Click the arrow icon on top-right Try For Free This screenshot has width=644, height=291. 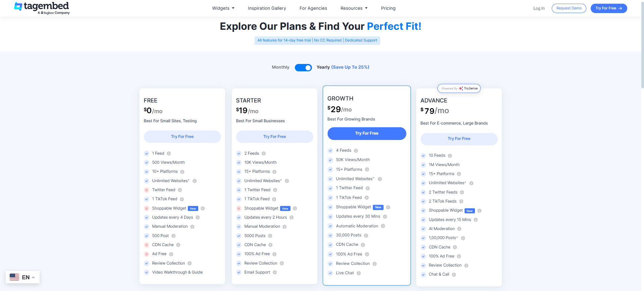(620, 8)
